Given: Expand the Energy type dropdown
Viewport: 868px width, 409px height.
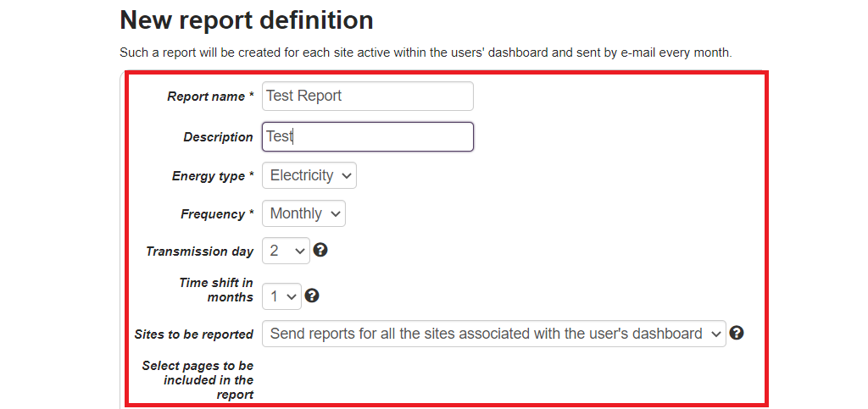Looking at the screenshot, I should [309, 175].
